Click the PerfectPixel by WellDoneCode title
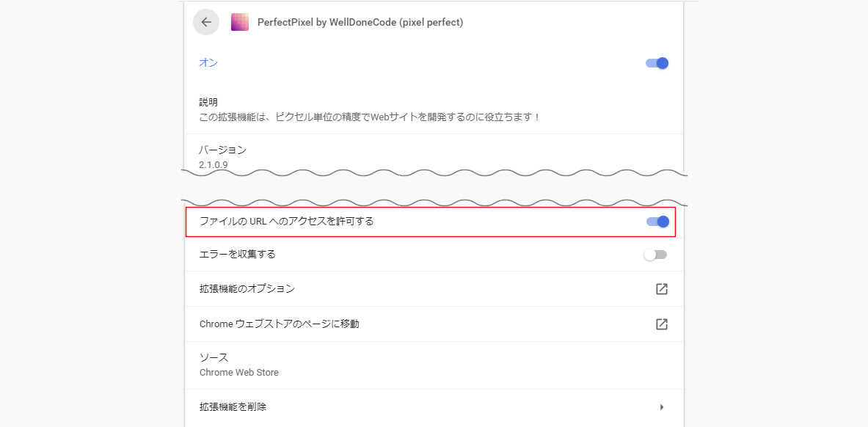Screen dimensions: 868x427 (360, 23)
